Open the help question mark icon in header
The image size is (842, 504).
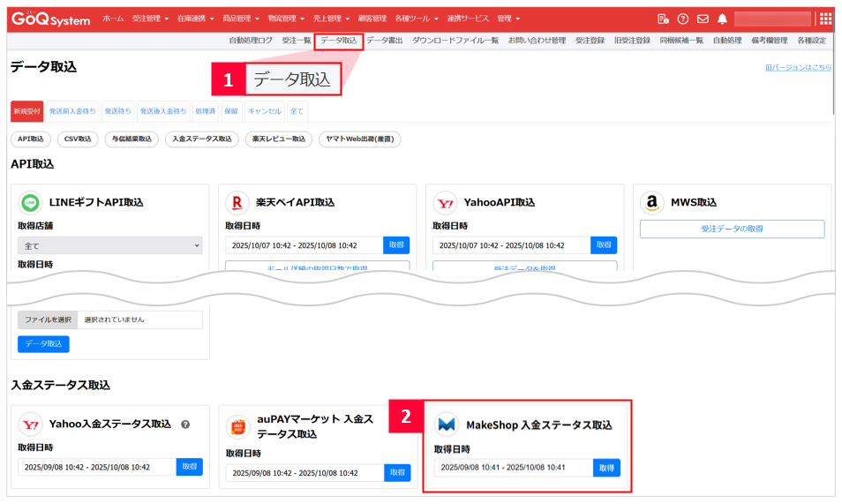682,19
